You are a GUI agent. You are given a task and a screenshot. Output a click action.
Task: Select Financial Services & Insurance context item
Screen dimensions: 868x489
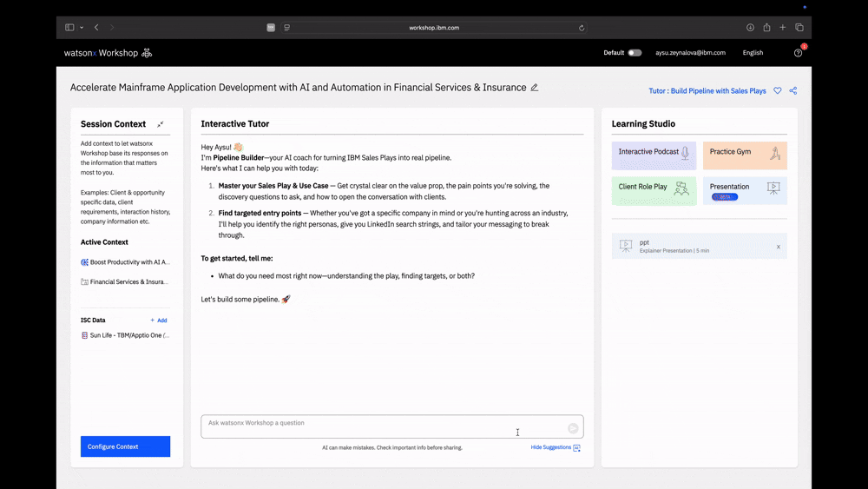[125, 282]
